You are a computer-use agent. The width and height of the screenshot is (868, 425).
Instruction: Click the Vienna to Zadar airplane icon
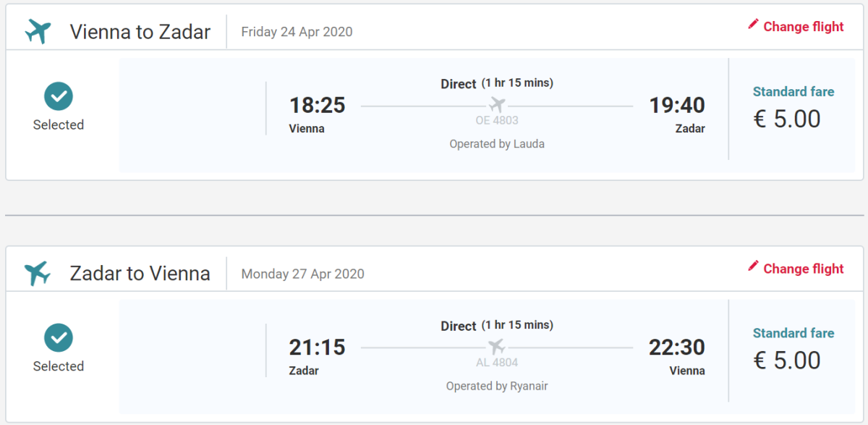[x=38, y=31]
